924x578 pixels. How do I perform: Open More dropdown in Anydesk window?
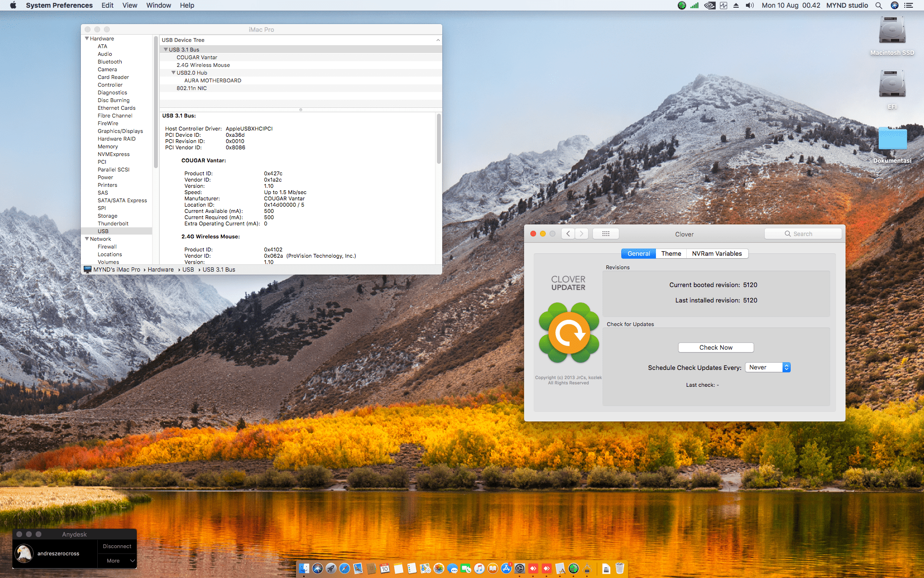pos(117,561)
